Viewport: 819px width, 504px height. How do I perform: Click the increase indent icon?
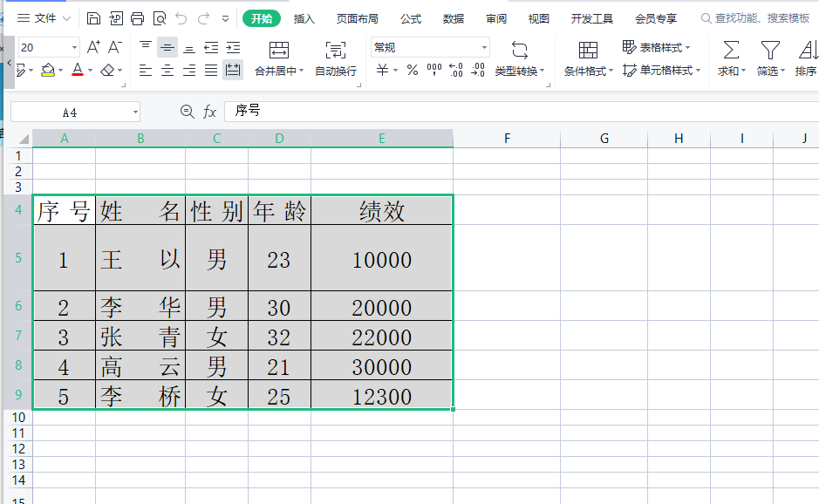click(233, 48)
